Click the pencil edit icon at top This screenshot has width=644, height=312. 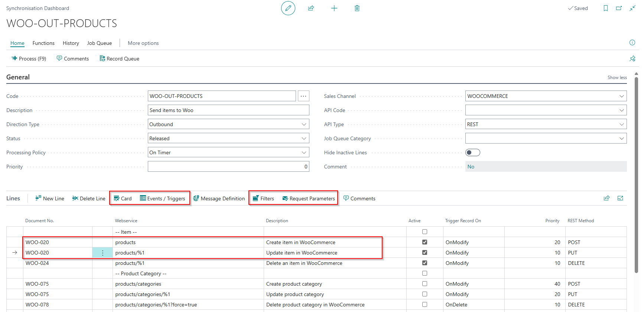pos(288,8)
